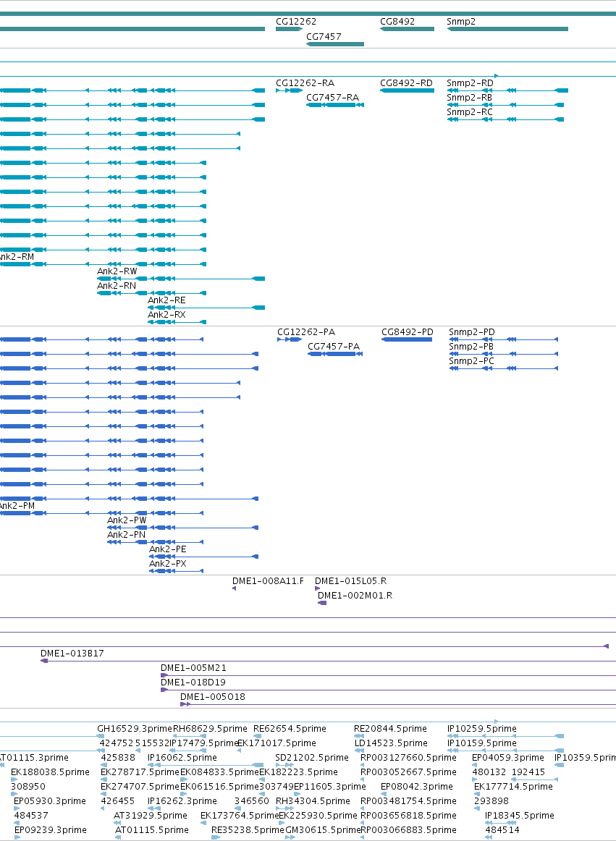Image resolution: width=616 pixels, height=841 pixels.
Task: Click the Snmp2-RD transcript label
Action: [x=470, y=83]
